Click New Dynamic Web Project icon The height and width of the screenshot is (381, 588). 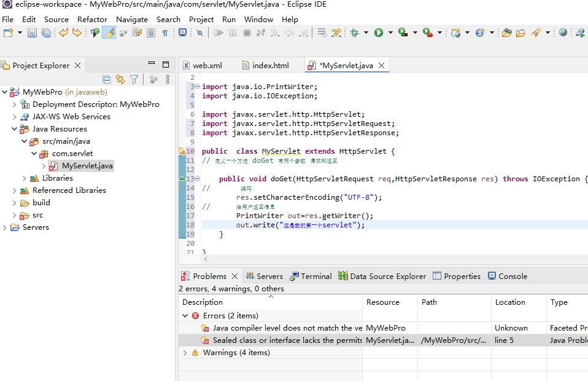455,33
